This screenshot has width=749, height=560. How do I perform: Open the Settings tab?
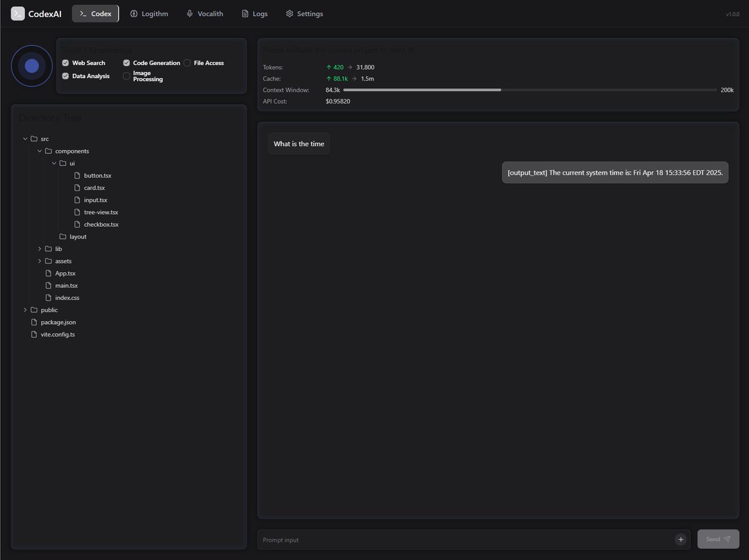point(304,14)
